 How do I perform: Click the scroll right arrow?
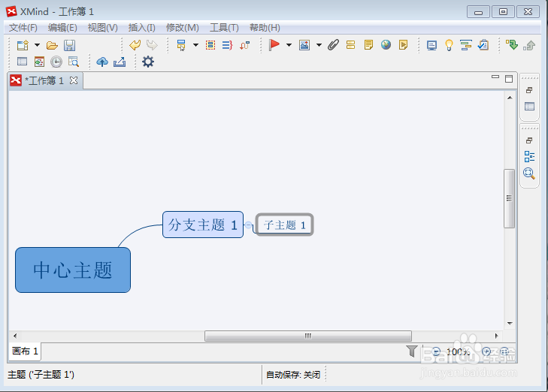tap(496, 336)
